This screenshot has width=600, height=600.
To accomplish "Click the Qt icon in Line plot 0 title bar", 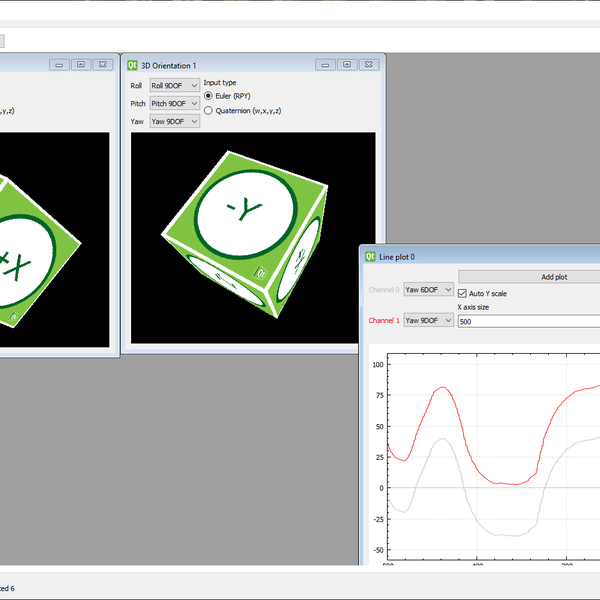I will coord(370,256).
